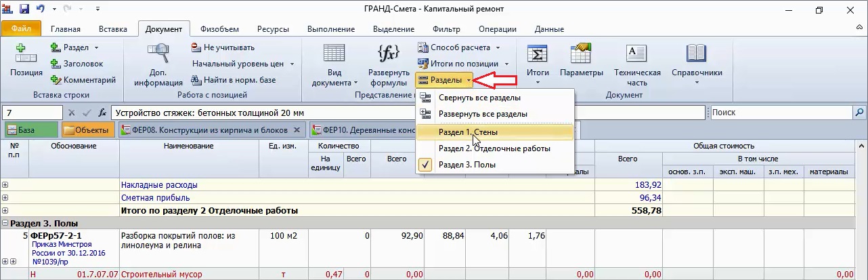Click the Сметная прибыль link text

point(155,197)
